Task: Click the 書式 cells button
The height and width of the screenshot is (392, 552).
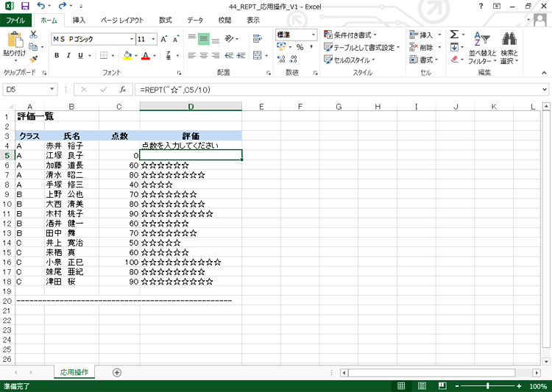Action: pyautogui.click(x=424, y=60)
